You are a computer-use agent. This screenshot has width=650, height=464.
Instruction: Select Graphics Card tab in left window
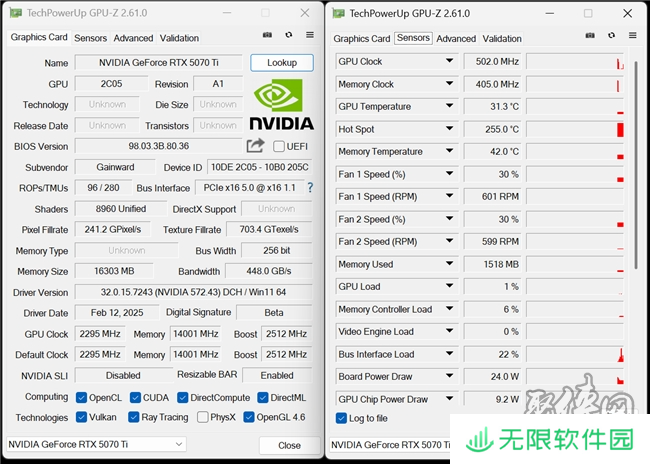click(39, 37)
